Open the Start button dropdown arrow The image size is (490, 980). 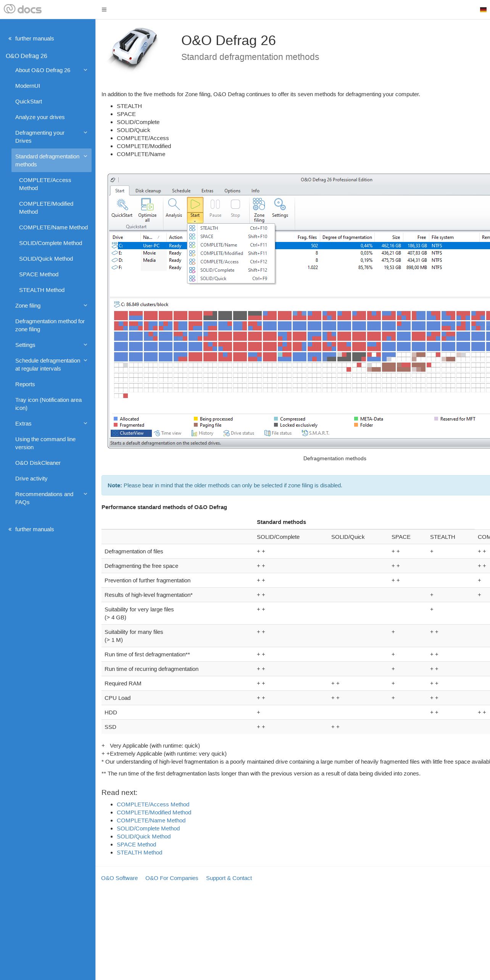pyautogui.click(x=195, y=221)
